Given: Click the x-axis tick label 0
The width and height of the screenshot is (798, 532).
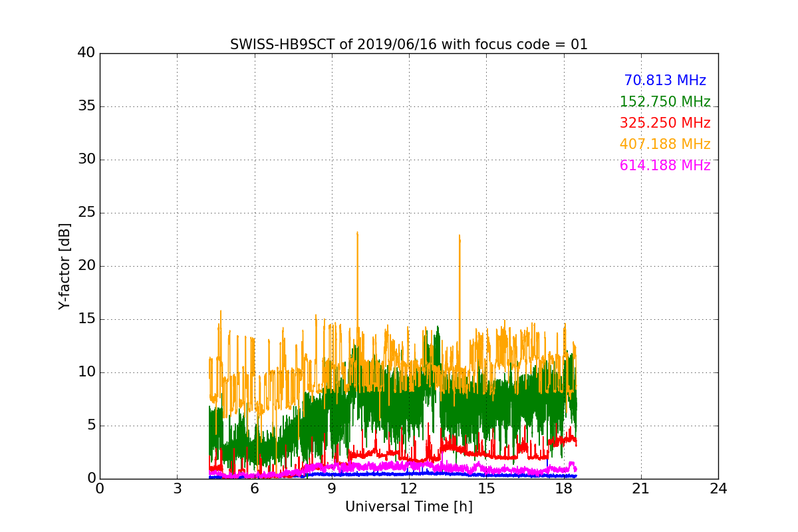Looking at the screenshot, I should point(100,489).
